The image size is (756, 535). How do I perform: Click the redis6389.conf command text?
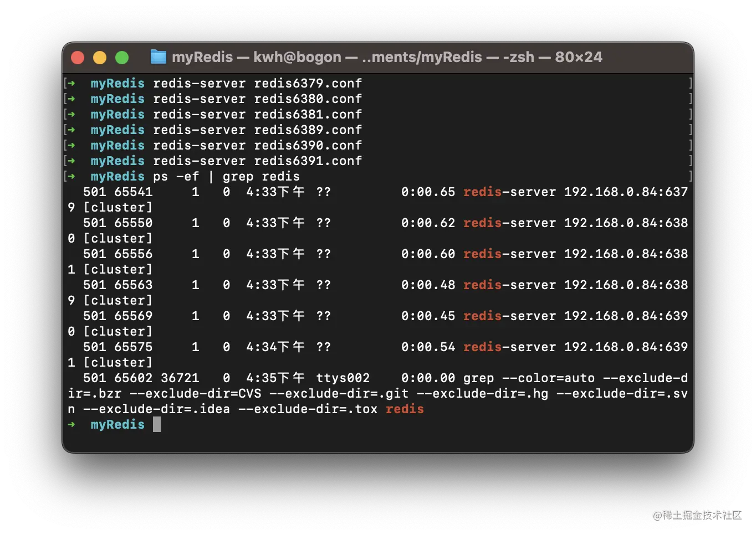click(308, 130)
